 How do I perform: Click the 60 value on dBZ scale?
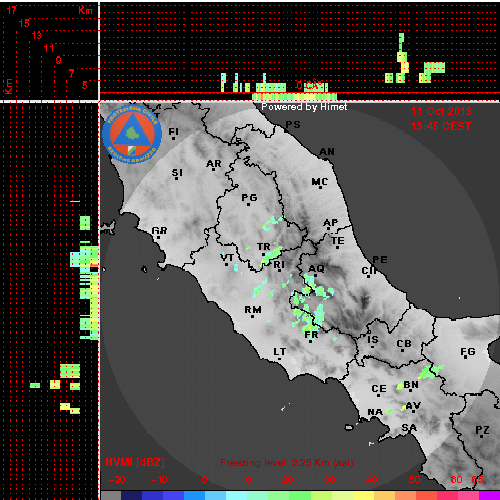[456, 480]
